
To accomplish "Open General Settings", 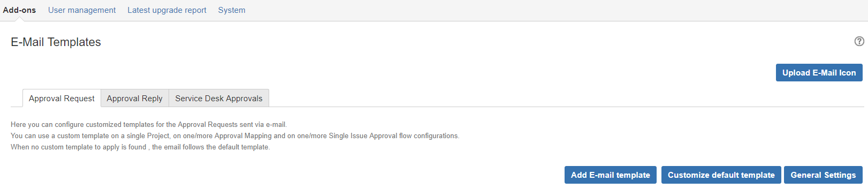I will pyautogui.click(x=823, y=175).
